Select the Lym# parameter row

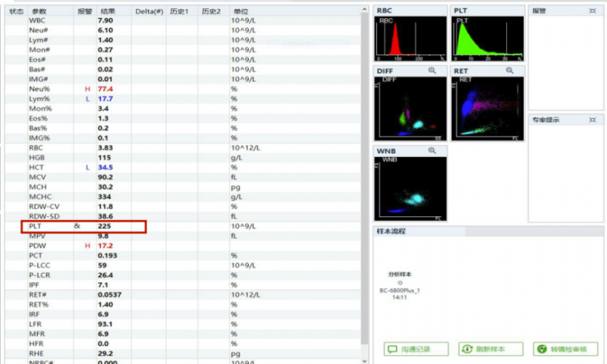[x=183, y=40]
